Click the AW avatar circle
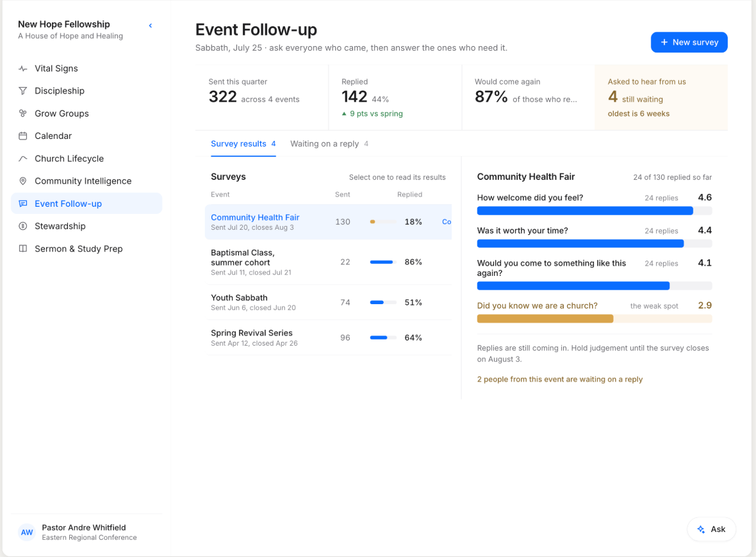Image resolution: width=756 pixels, height=557 pixels. tap(27, 533)
